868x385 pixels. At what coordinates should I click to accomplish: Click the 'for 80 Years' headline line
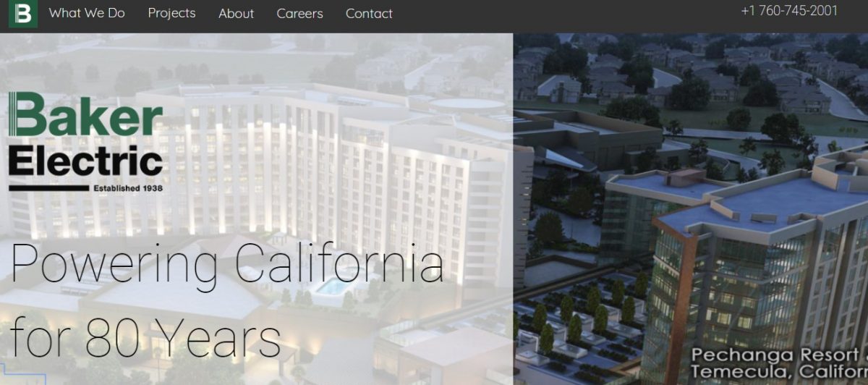pyautogui.click(x=145, y=337)
